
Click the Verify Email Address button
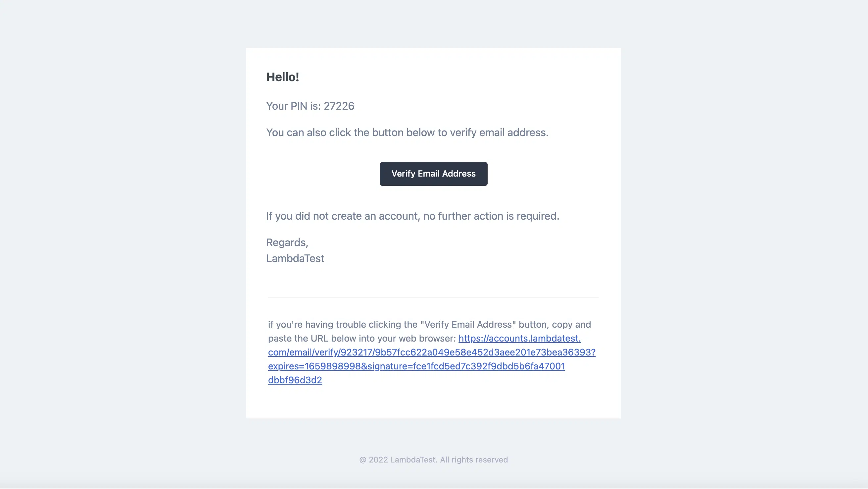(x=433, y=174)
